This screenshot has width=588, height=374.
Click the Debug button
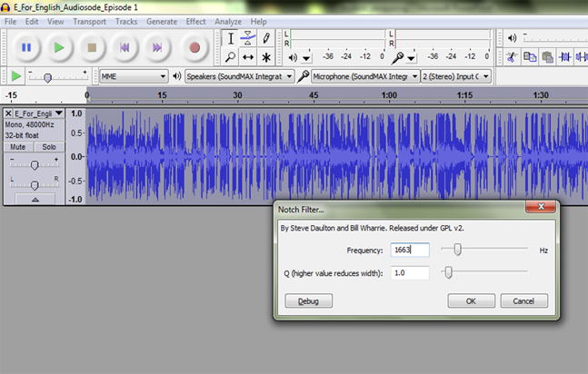point(309,300)
